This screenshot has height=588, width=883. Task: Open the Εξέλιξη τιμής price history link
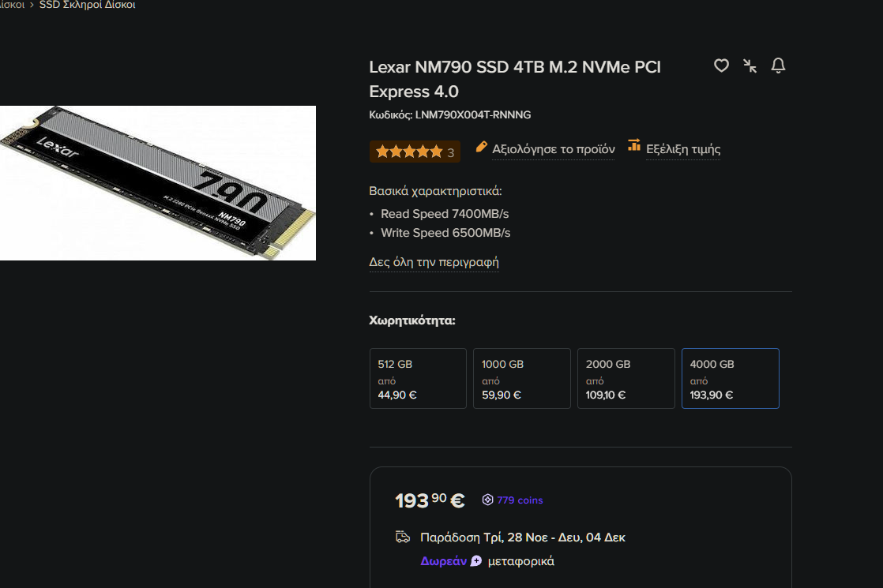pyautogui.click(x=682, y=149)
